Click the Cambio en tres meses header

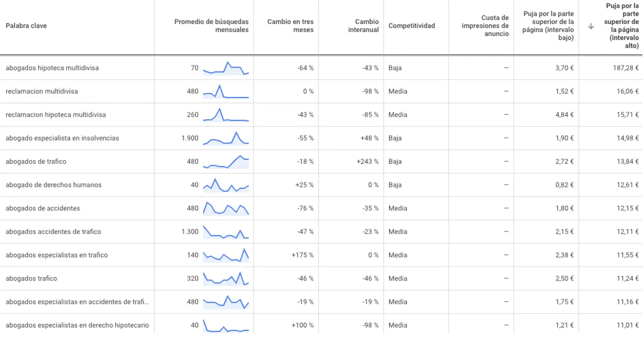[291, 26]
